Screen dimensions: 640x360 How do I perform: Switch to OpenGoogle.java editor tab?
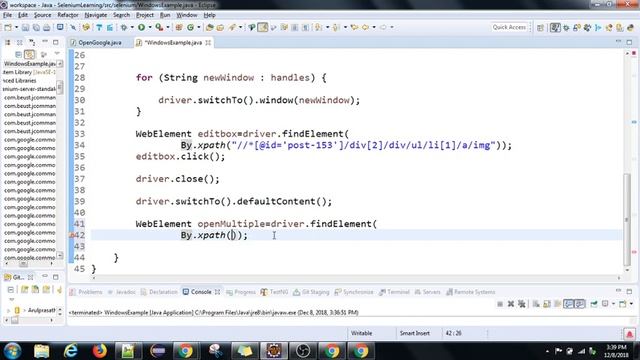click(x=99, y=42)
